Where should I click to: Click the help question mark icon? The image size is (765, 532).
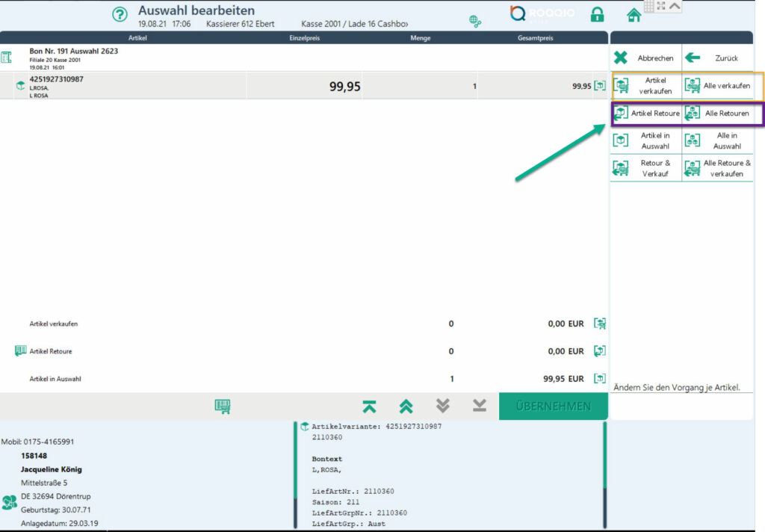(x=120, y=15)
